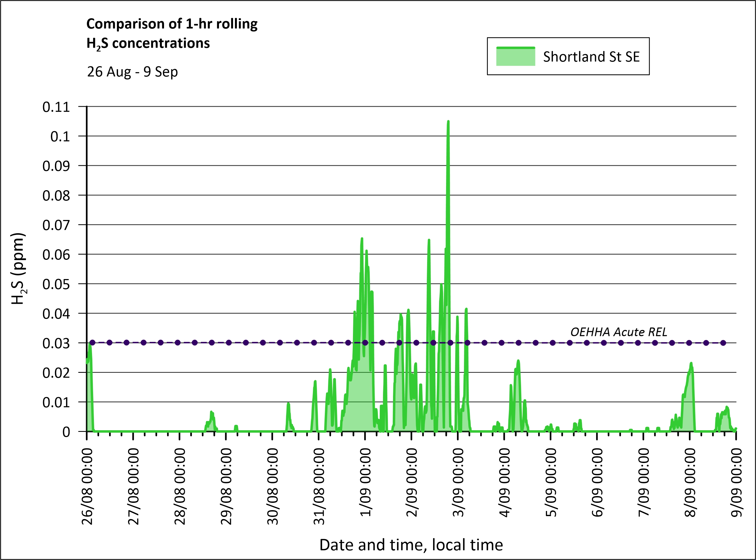The image size is (756, 560).
Task: Click the 0.06 y-axis tick label
Action: [56, 255]
